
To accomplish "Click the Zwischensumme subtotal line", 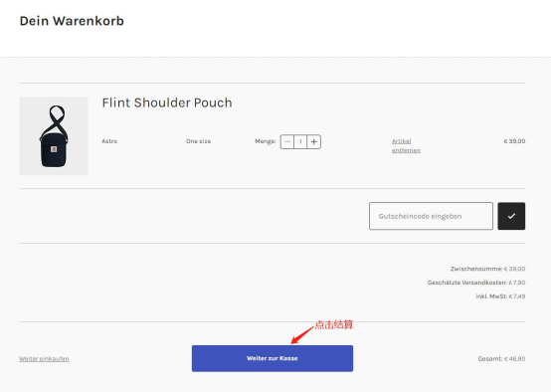I will point(487,269).
